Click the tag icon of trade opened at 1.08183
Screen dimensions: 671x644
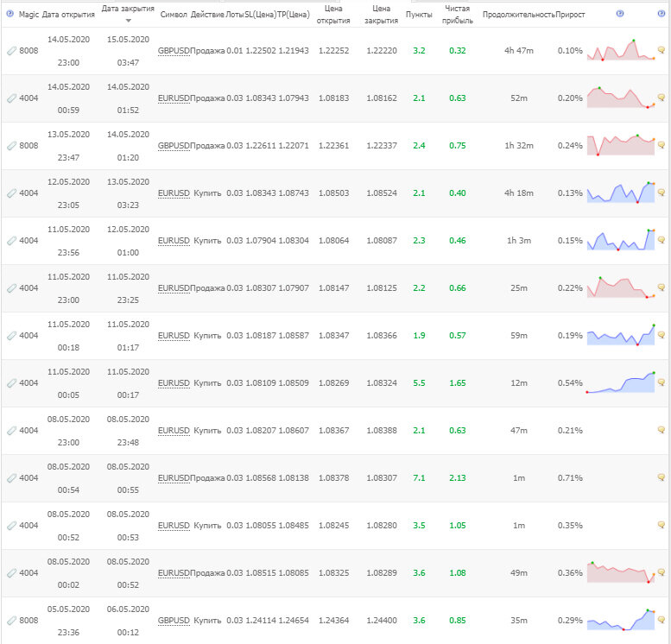11,98
